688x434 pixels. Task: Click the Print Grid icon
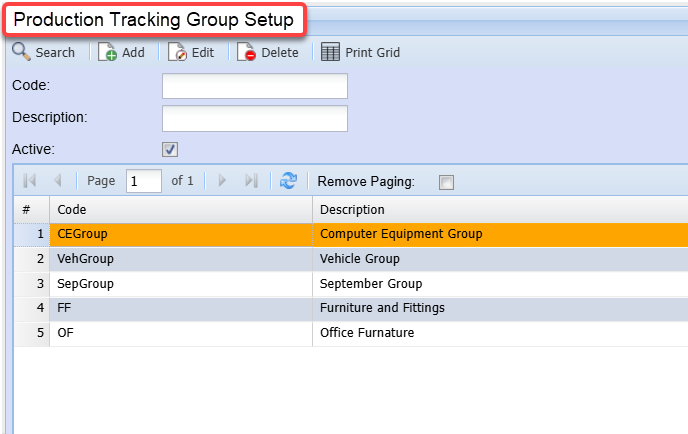[x=330, y=52]
